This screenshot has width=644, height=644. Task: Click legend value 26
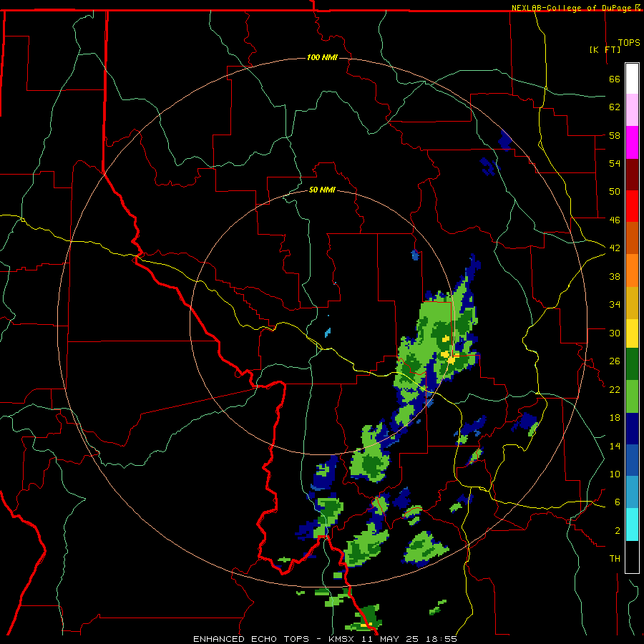(x=615, y=361)
